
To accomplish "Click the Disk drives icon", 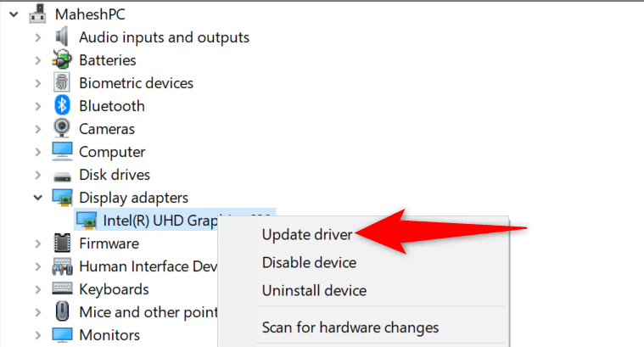I will click(62, 175).
